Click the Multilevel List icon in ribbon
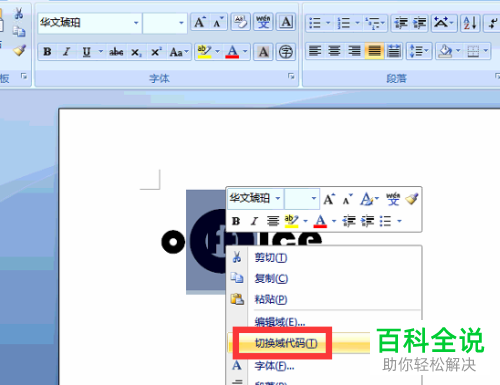The height and width of the screenshot is (385, 500). 373,23
